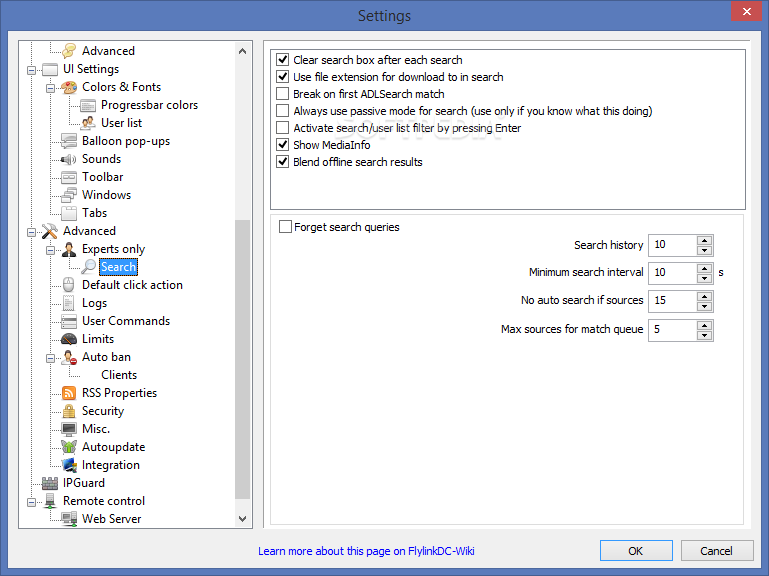
Task: Click the tree scrollbar up arrow
Action: click(242, 51)
